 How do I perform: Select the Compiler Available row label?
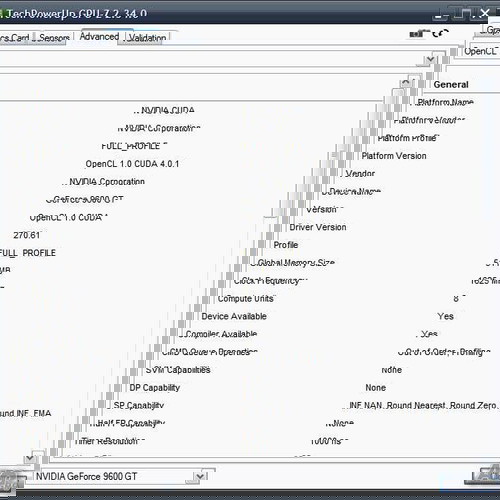point(220,334)
